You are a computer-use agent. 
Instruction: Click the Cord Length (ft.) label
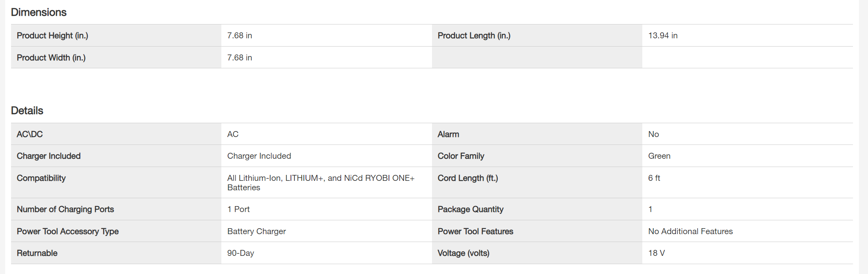click(x=468, y=178)
